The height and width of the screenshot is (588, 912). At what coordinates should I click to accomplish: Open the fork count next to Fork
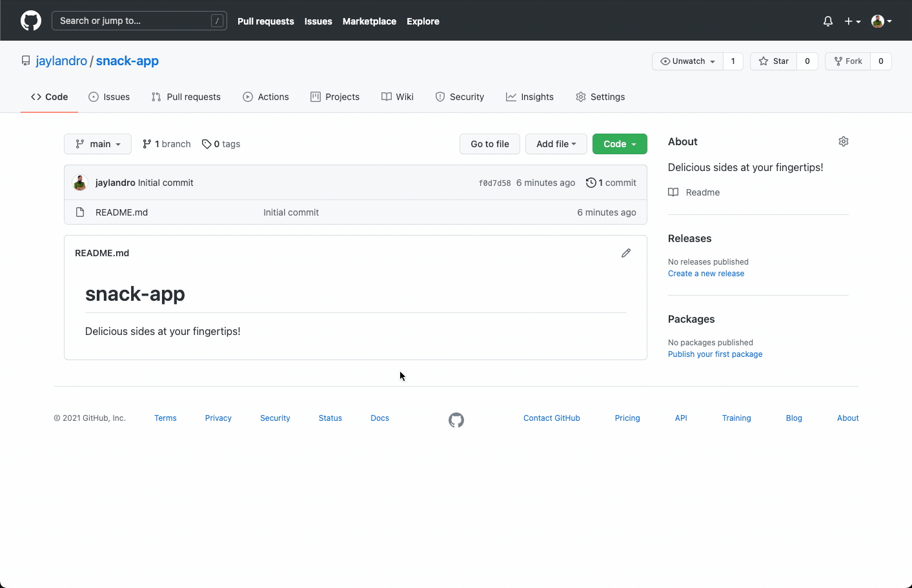tap(881, 61)
